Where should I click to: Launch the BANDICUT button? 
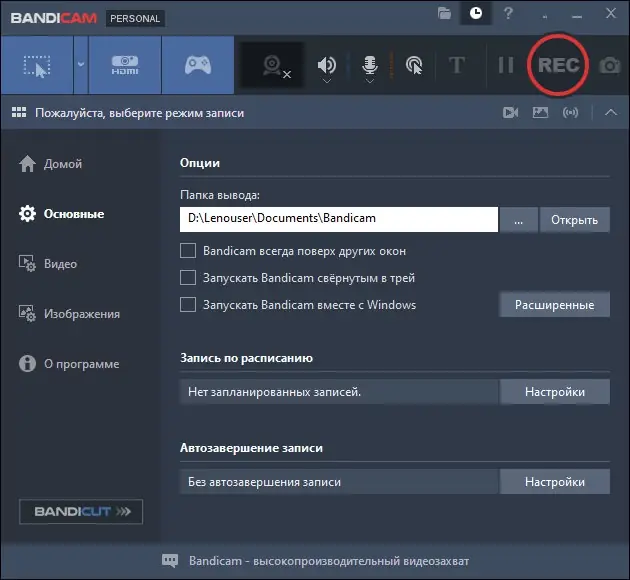coord(81,511)
